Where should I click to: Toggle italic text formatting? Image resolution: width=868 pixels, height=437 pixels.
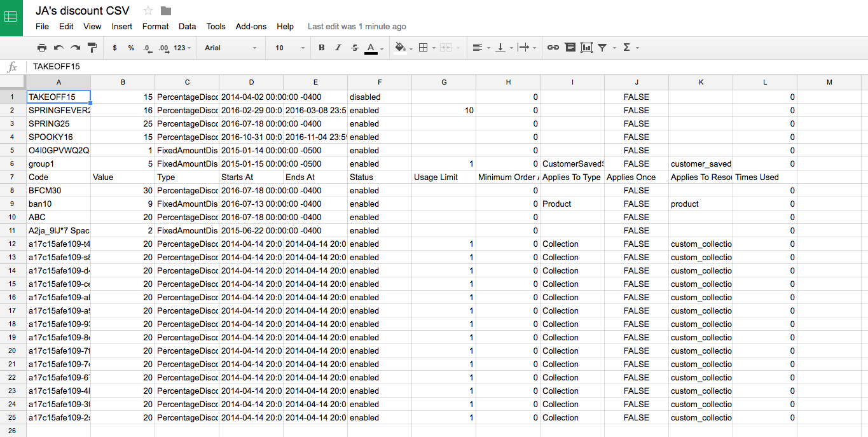[338, 48]
